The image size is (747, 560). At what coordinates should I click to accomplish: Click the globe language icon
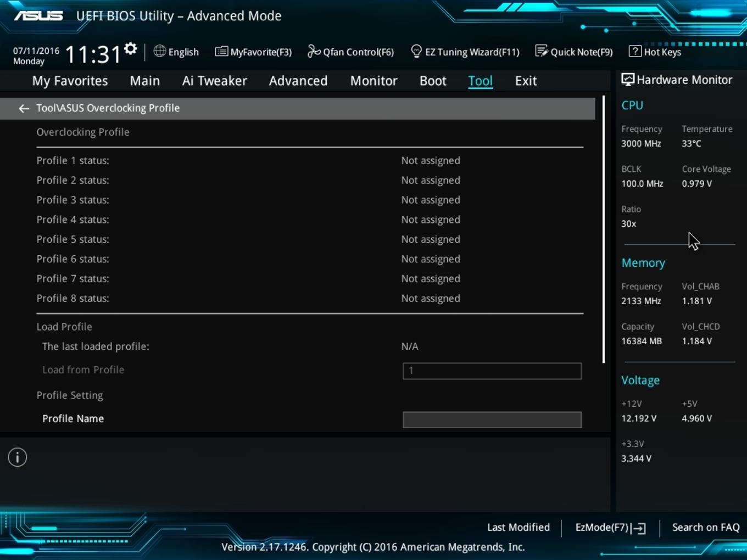[x=159, y=52]
